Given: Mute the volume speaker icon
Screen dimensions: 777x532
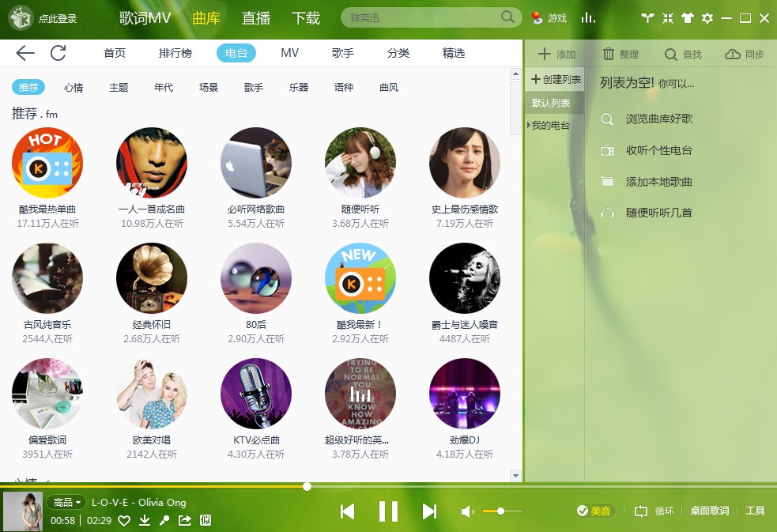Looking at the screenshot, I should (468, 511).
